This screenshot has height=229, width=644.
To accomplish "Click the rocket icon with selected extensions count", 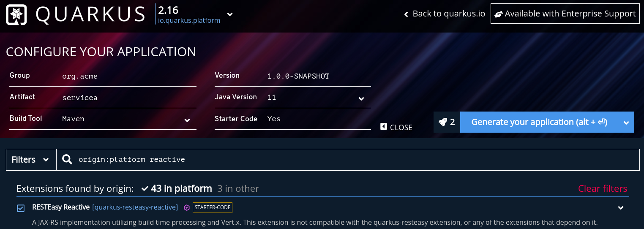I will (x=447, y=122).
